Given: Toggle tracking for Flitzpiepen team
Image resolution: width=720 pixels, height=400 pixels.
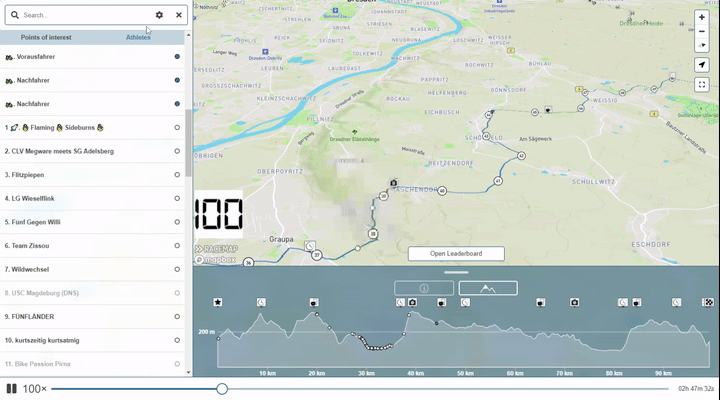Looking at the screenshot, I should point(177,175).
